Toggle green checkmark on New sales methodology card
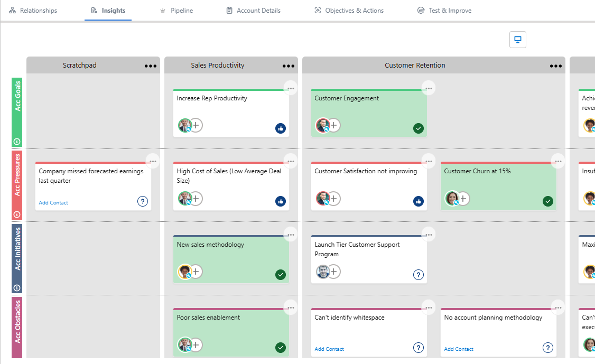This screenshot has height=364, width=595. pos(281,275)
